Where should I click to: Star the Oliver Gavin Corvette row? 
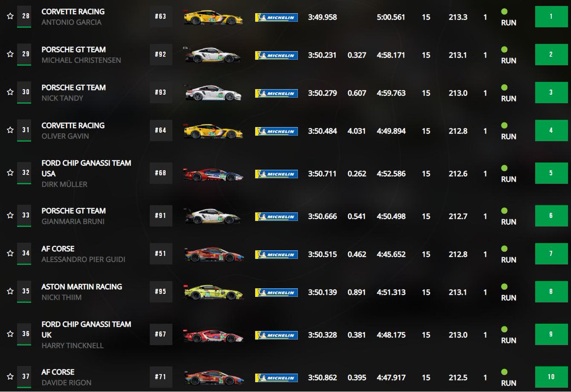[x=10, y=130]
